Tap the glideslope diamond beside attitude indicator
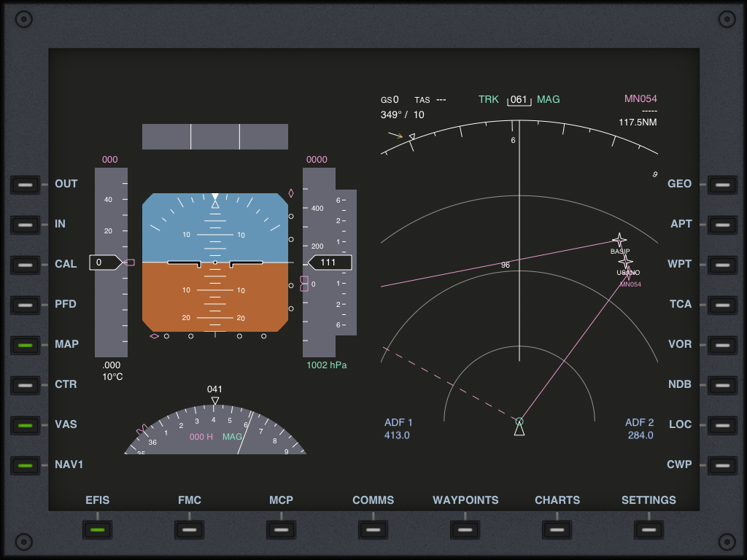Screen dimensions: 747x560 pyautogui.click(x=291, y=193)
